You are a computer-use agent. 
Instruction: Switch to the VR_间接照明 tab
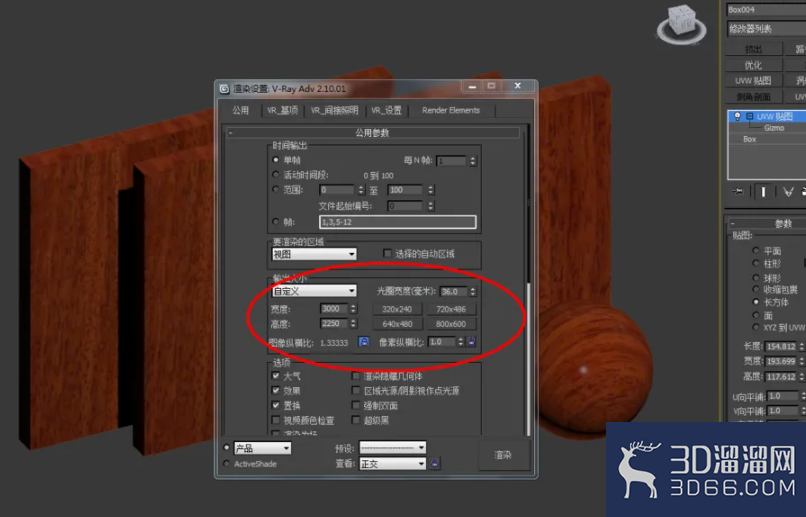334,110
